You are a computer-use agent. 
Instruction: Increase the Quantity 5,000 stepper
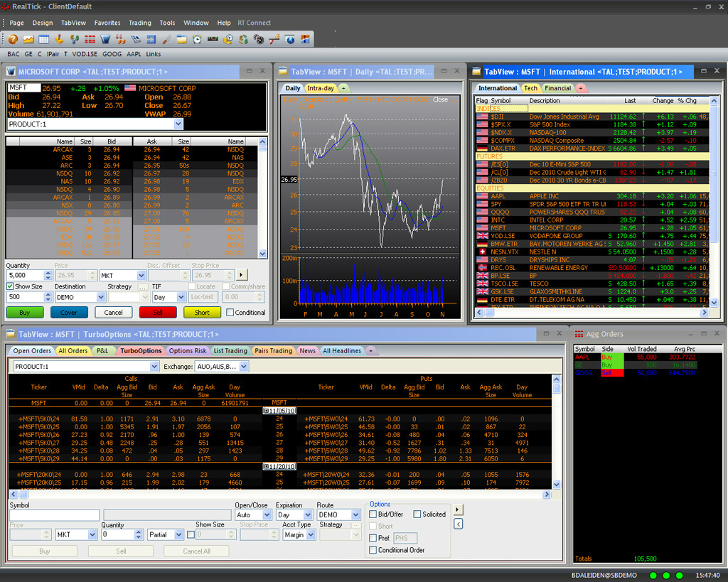[48, 272]
